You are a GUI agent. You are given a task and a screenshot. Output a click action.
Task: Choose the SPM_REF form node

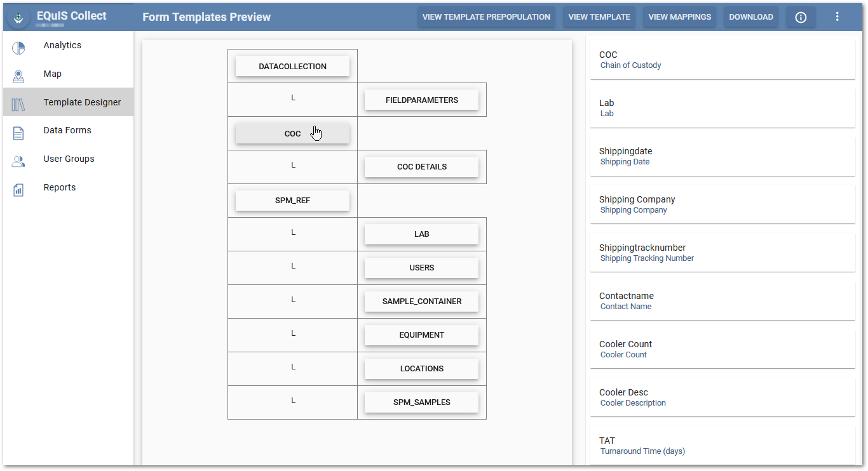[x=292, y=201]
